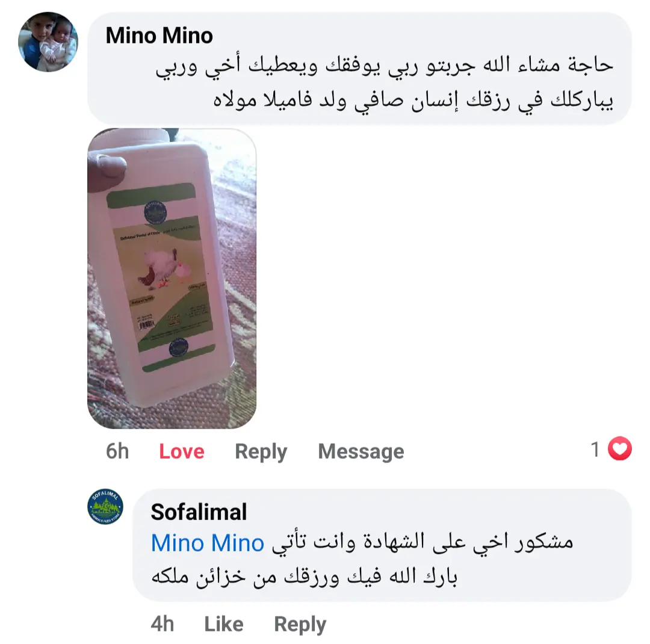Image resolution: width=650 pixels, height=644 pixels.
Task: Click the barcode on the bottle label
Action: [146, 324]
